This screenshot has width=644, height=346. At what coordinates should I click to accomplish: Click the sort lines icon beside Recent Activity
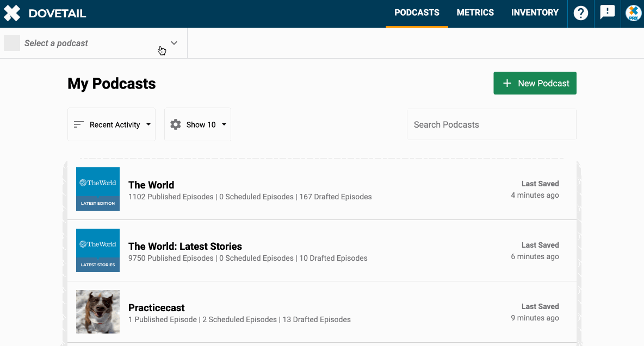[x=78, y=124]
